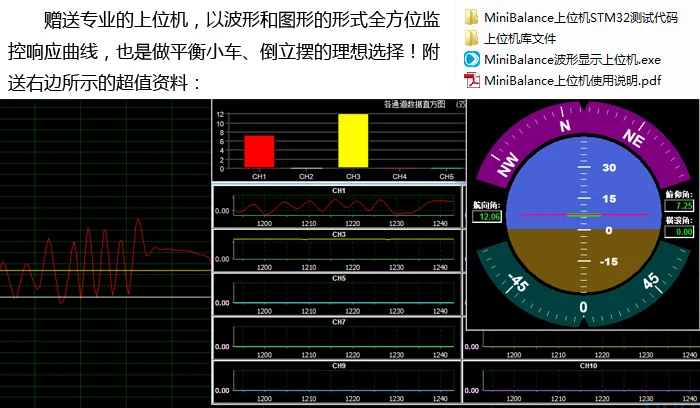Click the red CH1 histogram bar
The width and height of the screenshot is (700, 408).
click(259, 152)
